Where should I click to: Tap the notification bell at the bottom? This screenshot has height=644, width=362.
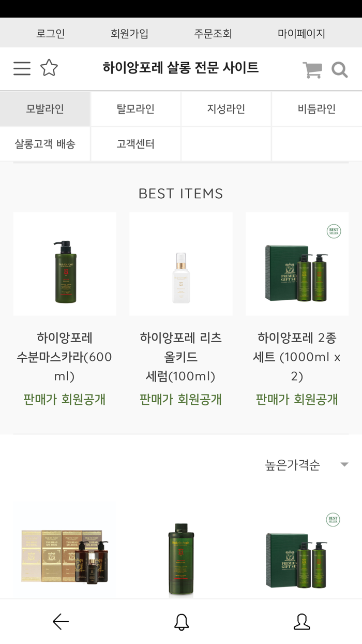pos(181,621)
